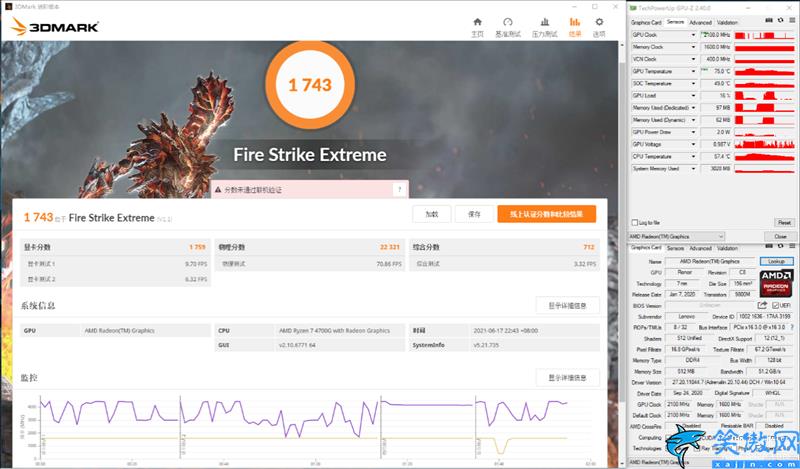Open the CPU Temperature sensor dropdown
800x469 pixels.
click(x=693, y=157)
